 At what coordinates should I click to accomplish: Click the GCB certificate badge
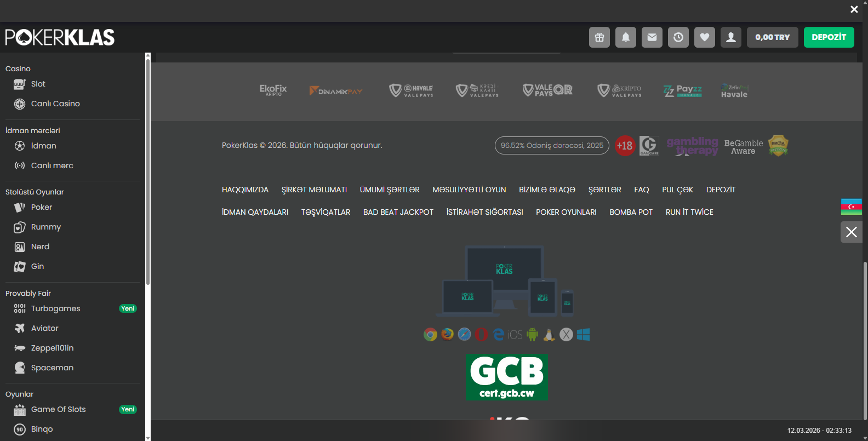(506, 377)
